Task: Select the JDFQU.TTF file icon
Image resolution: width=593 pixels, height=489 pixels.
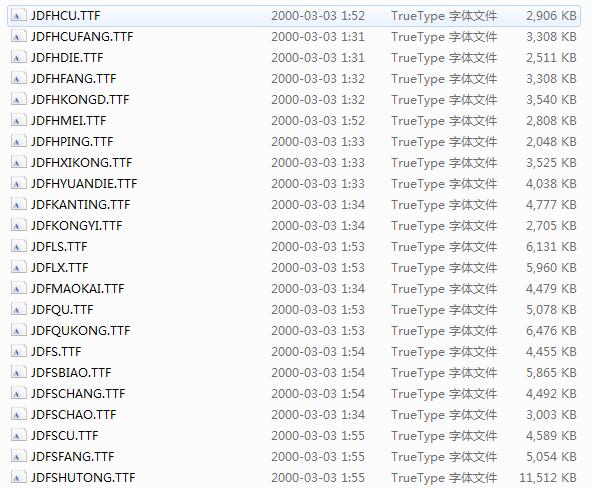Action: pos(19,310)
